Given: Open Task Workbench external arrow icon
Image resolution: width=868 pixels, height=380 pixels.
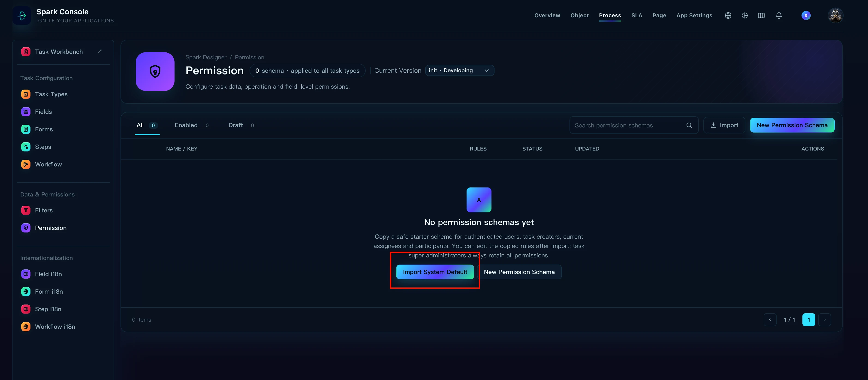Looking at the screenshot, I should coord(99,51).
